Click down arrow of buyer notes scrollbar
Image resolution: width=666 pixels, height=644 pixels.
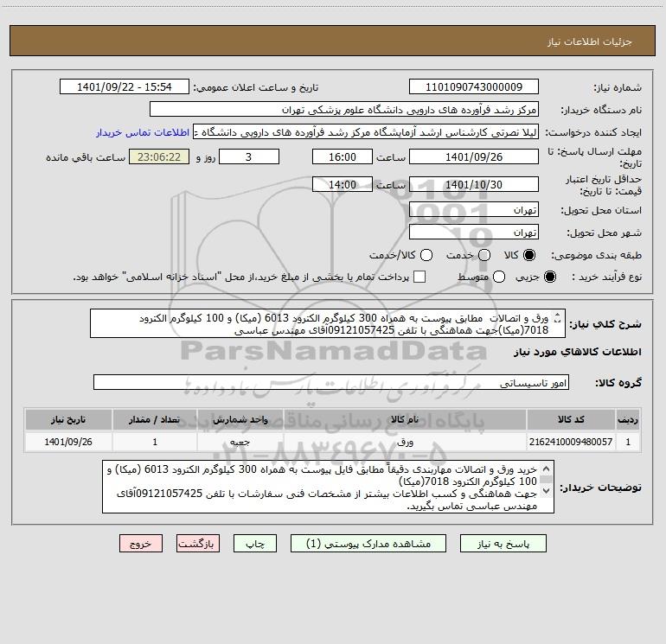click(547, 491)
